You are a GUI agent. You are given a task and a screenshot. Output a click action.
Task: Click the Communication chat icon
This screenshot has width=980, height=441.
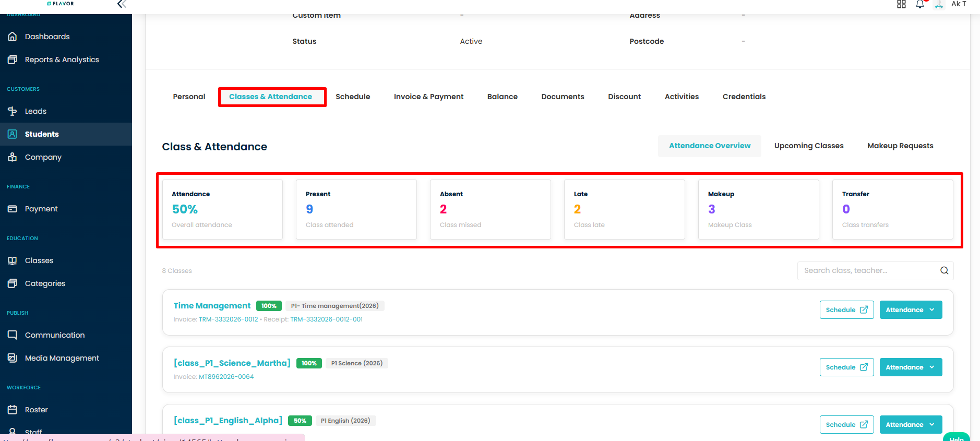tap(13, 335)
